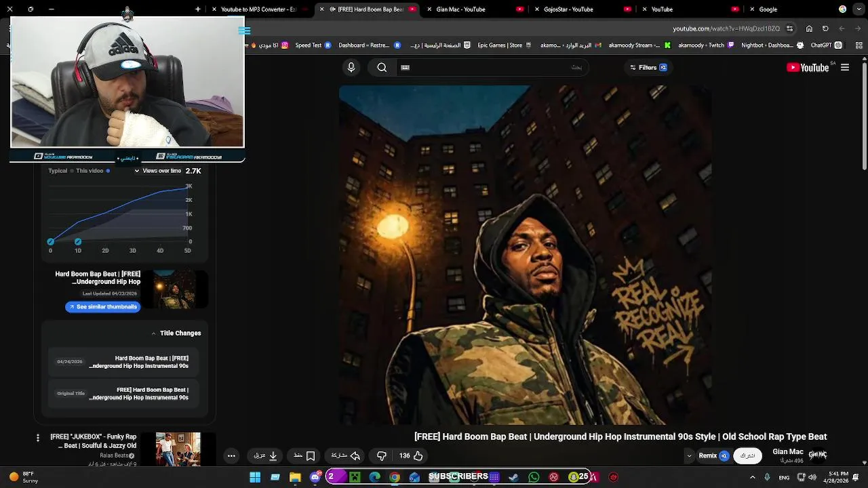Expand the chevron next to Remix
The width and height of the screenshot is (868, 488).
coord(689,455)
